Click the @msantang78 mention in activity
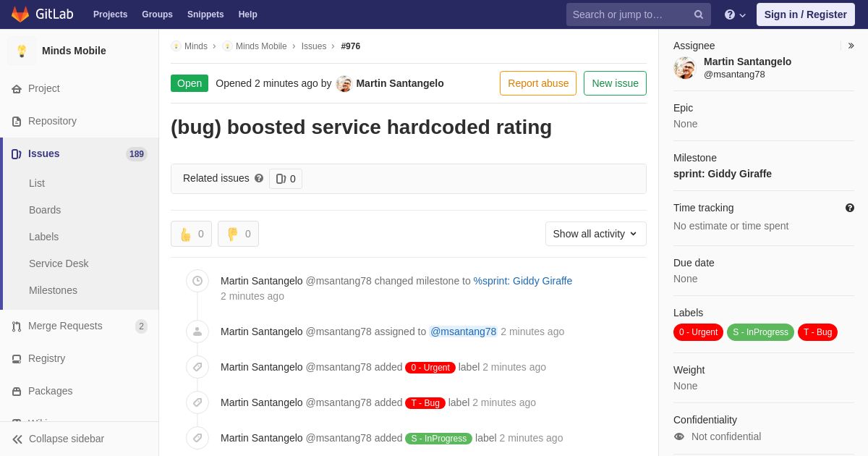868x456 pixels. click(x=464, y=332)
